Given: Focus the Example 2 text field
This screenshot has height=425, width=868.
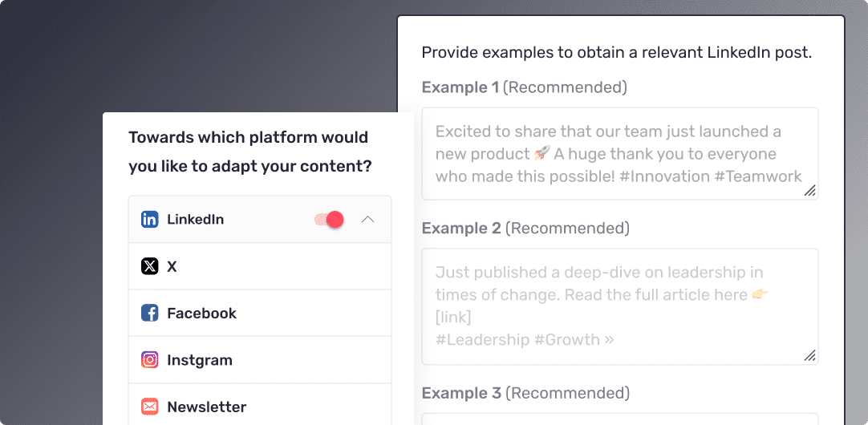Looking at the screenshot, I should click(x=619, y=306).
